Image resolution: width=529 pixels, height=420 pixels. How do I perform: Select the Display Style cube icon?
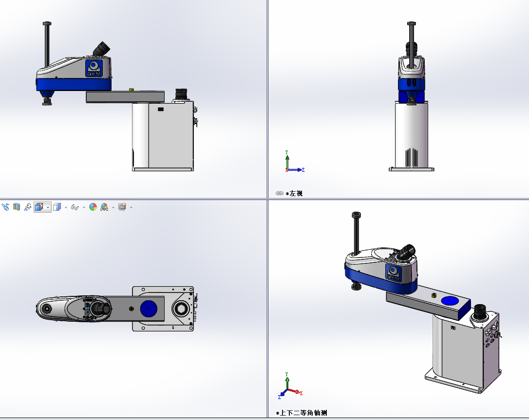(57, 207)
